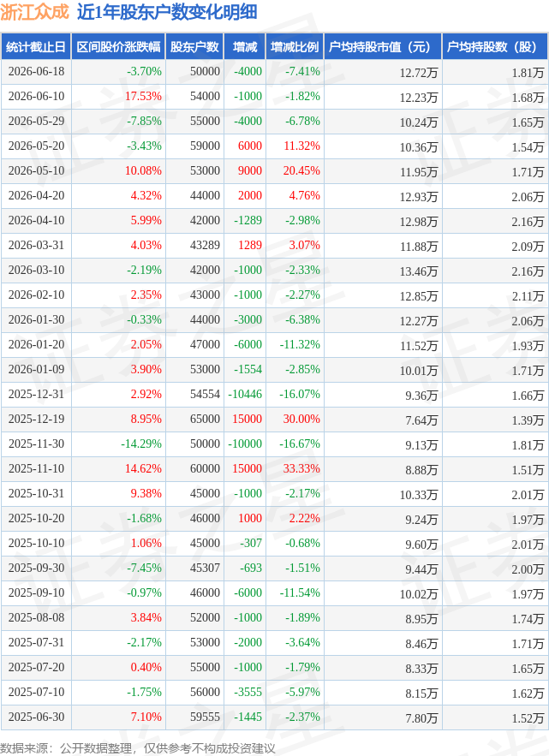Select the 增减 column header
This screenshot has height=756, width=549.
[245, 47]
